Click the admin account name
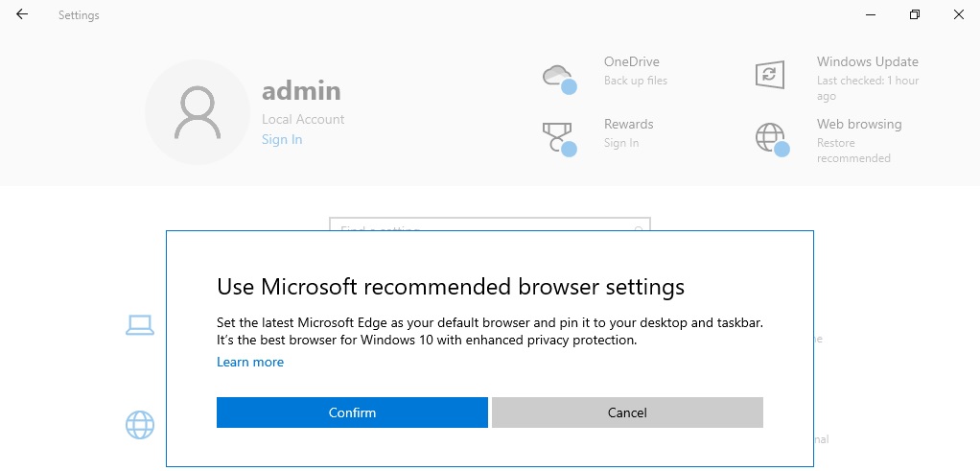 pyautogui.click(x=301, y=91)
